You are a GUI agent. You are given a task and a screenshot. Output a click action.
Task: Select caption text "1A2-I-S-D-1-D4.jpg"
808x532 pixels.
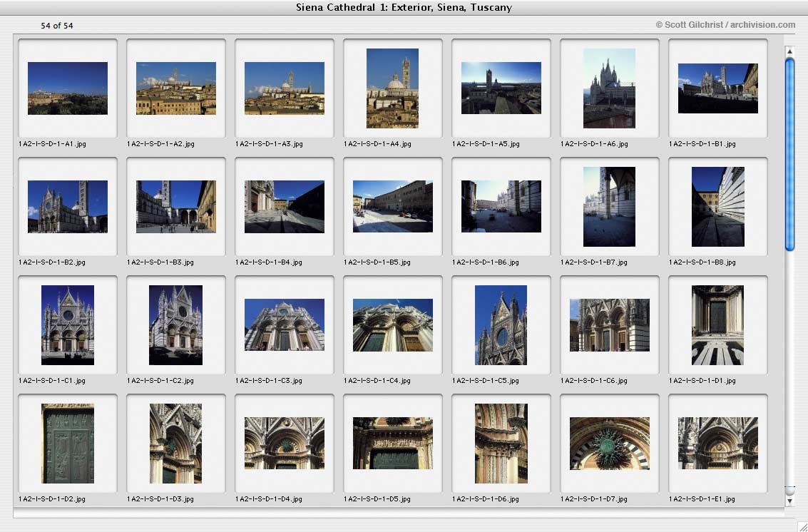point(269,499)
